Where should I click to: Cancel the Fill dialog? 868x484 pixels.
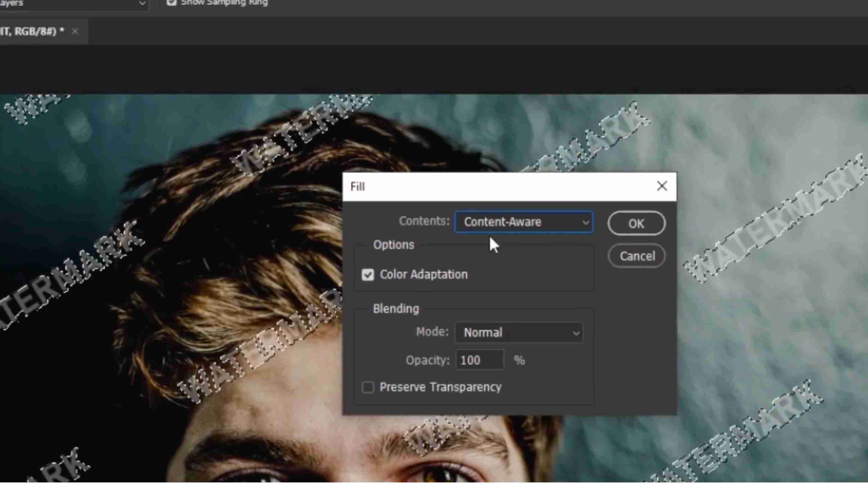pos(636,256)
